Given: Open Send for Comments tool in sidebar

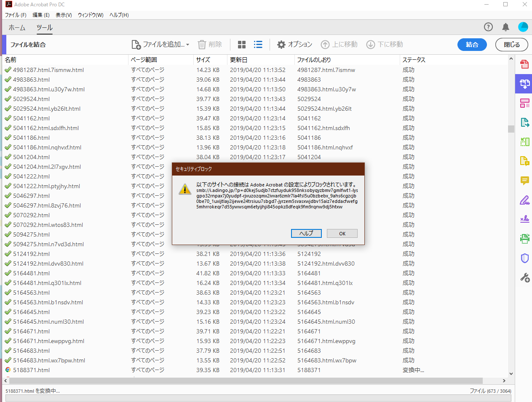Looking at the screenshot, I should (524, 161).
